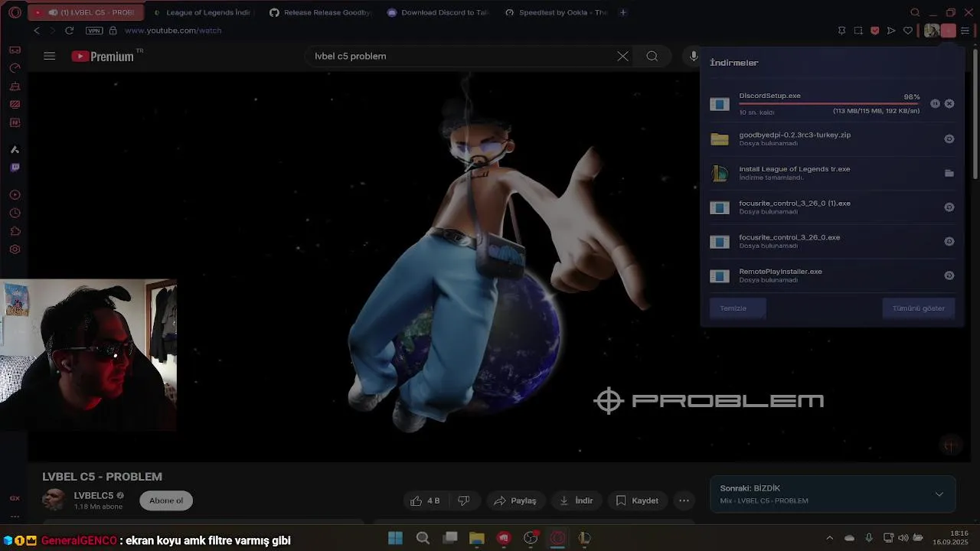This screenshot has width=980, height=551.
Task: Click the pin icon in Opera toolbar
Action: click(x=841, y=31)
